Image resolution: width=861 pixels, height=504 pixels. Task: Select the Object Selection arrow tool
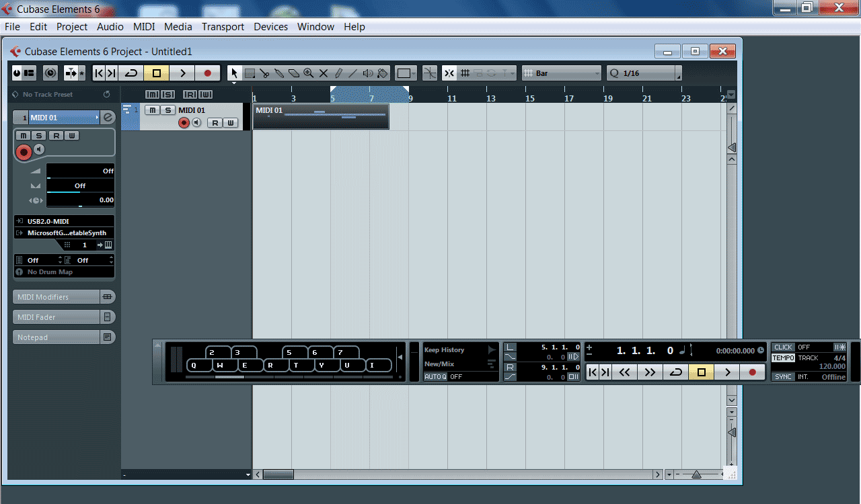point(234,73)
